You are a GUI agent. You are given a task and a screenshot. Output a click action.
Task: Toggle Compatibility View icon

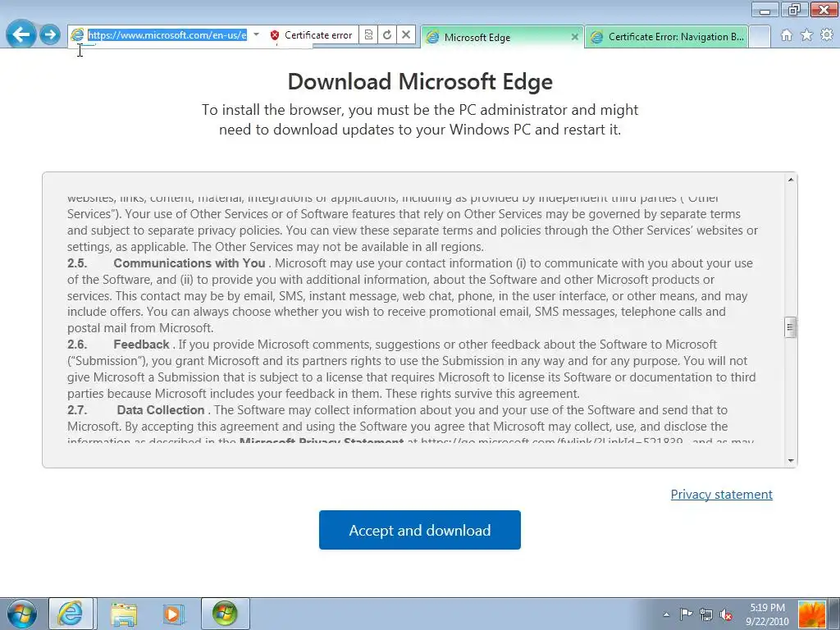[368, 34]
